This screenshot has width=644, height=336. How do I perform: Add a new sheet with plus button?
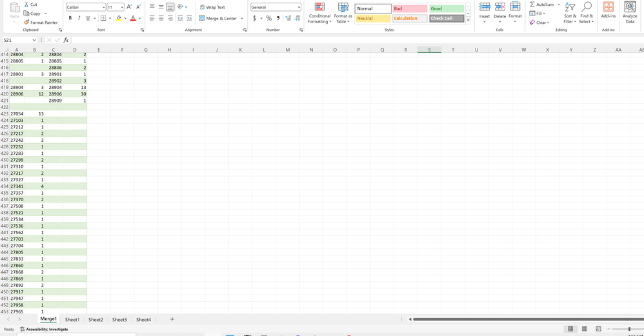click(172, 319)
